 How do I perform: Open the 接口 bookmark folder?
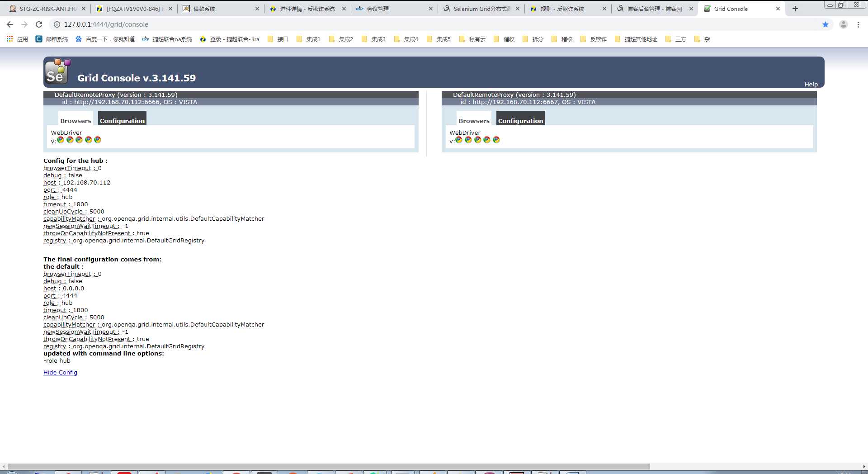(x=278, y=39)
